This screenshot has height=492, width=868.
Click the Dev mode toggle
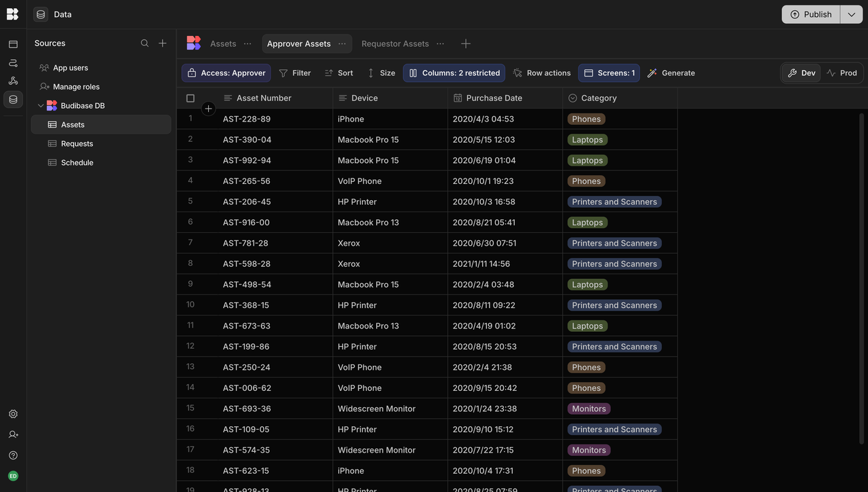[x=801, y=73]
